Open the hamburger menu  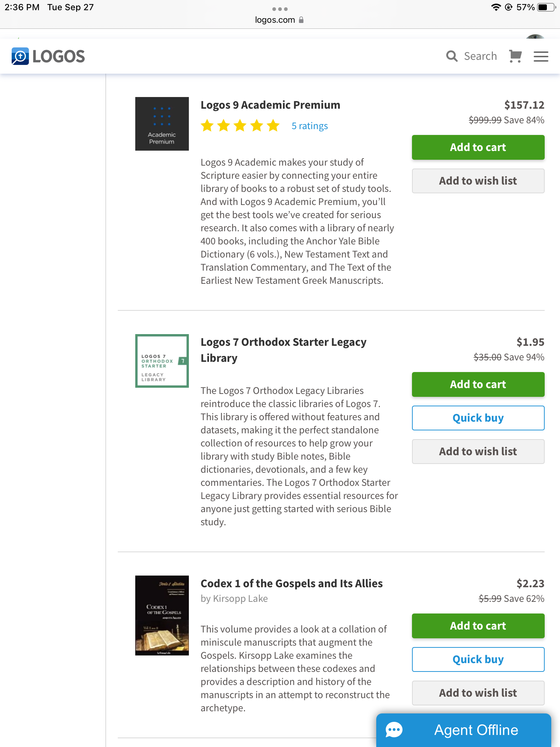point(541,56)
